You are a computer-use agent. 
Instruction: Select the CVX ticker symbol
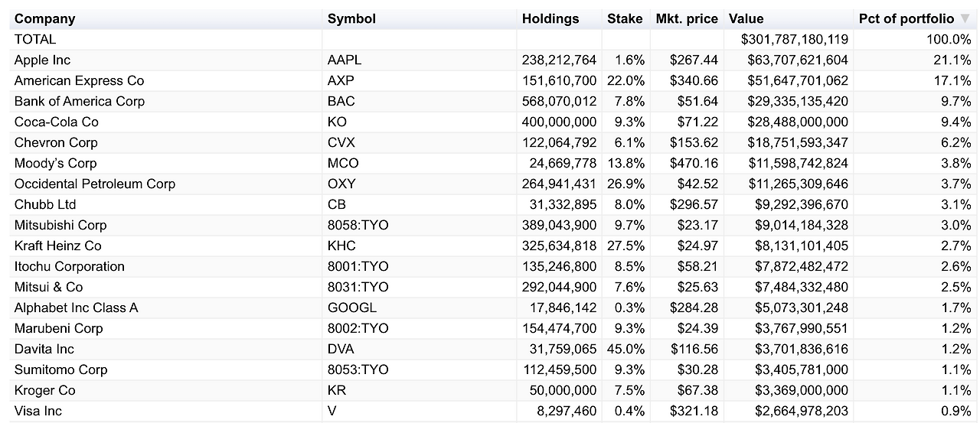[x=341, y=142]
